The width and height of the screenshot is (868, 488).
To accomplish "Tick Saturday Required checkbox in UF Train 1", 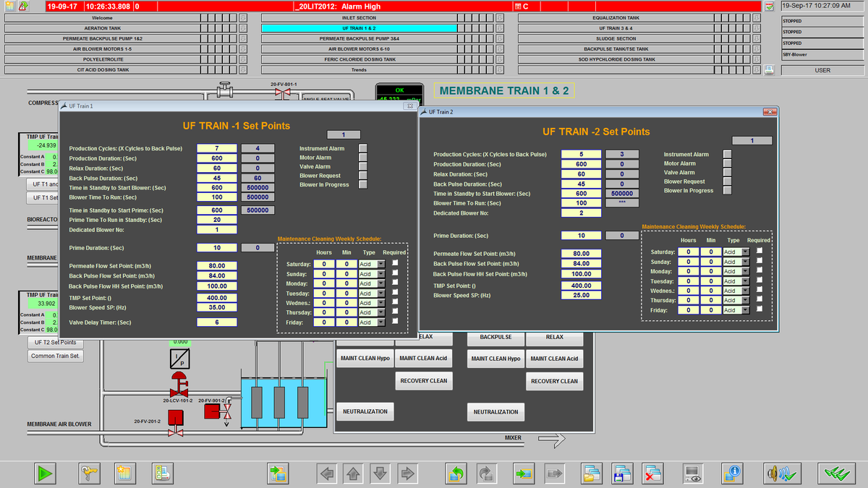I will 395,264.
